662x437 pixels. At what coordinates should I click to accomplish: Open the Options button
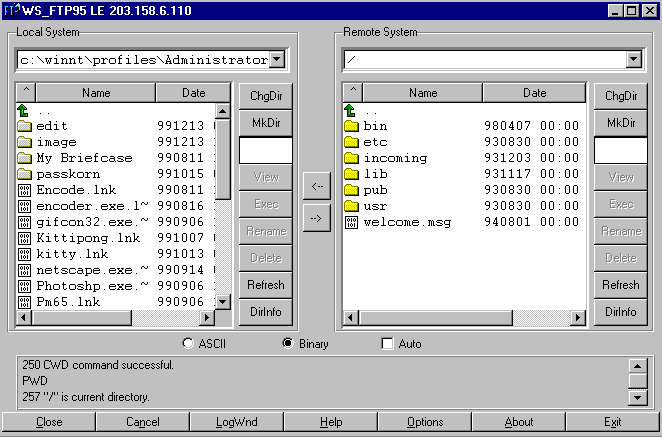point(425,422)
